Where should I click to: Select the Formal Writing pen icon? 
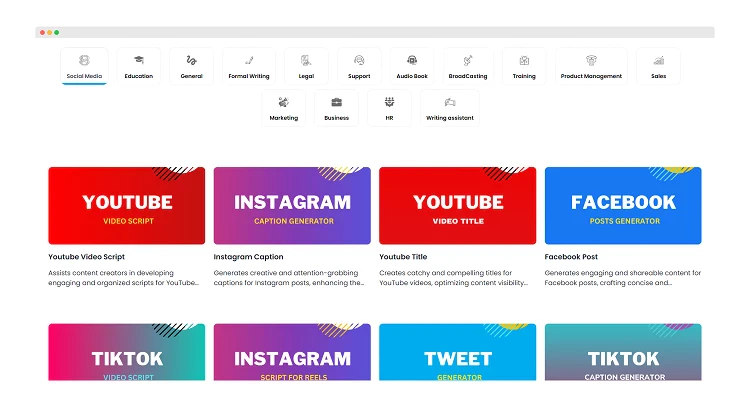[249, 60]
